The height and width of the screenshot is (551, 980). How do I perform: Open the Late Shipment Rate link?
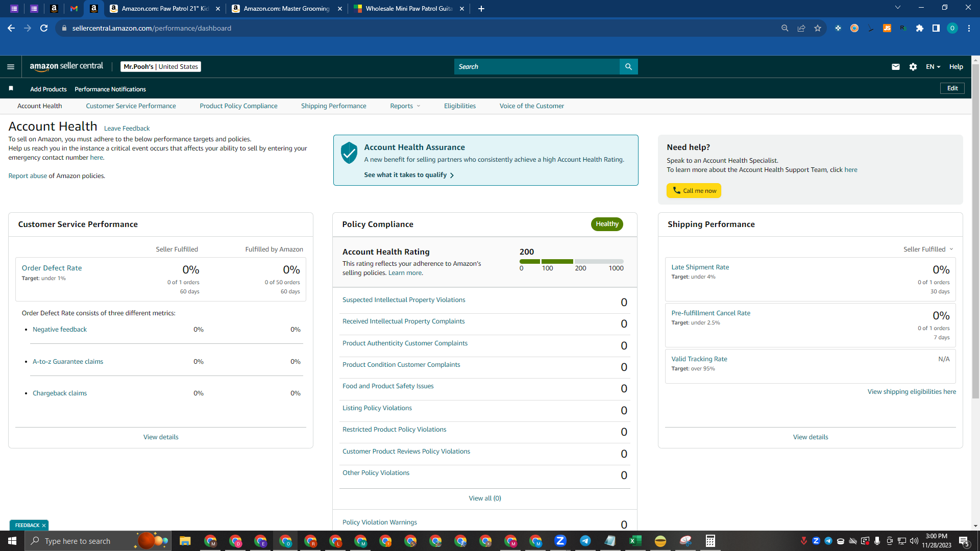pyautogui.click(x=700, y=267)
